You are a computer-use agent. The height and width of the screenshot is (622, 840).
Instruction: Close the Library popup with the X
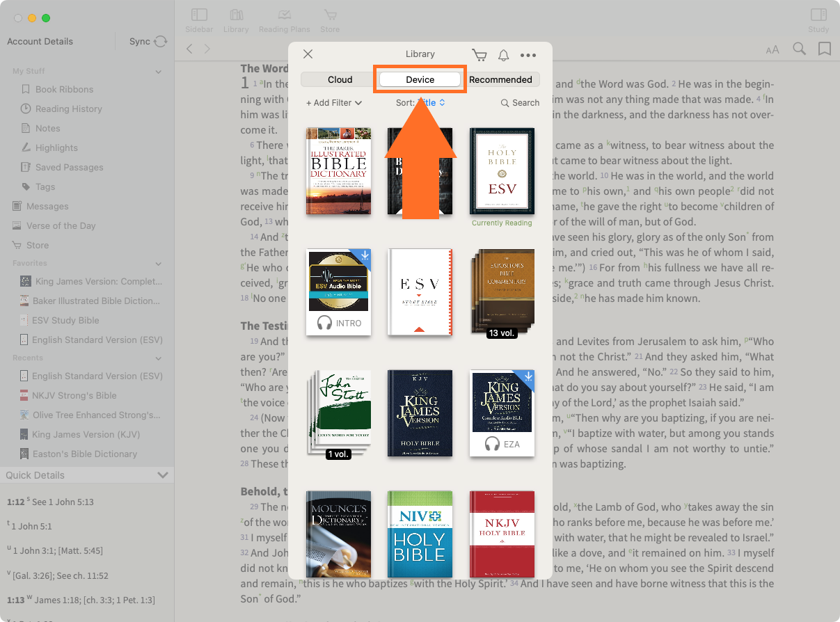tap(308, 54)
